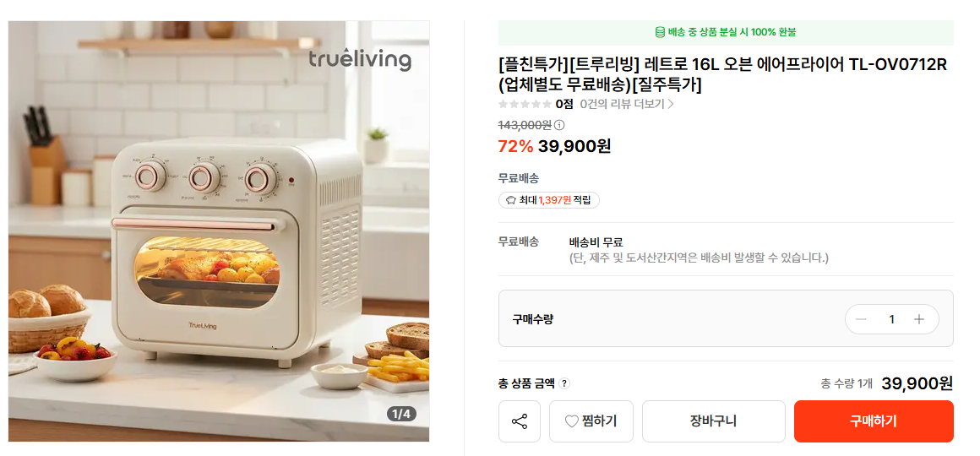Screen dimensions: 980x456
Task: Click question mark next to 총 상품 금액
Action: click(564, 383)
